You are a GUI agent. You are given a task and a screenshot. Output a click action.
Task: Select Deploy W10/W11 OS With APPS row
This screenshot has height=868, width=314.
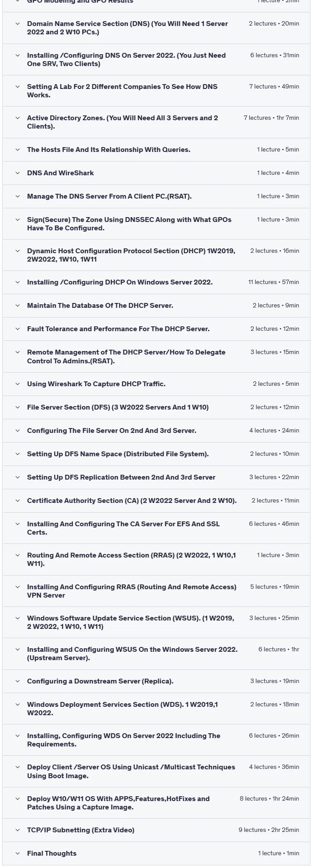[156, 803]
